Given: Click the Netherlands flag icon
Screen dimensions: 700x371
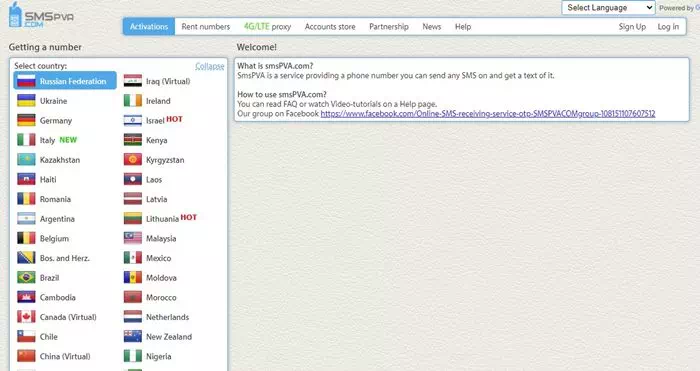Looking at the screenshot, I should [133, 317].
